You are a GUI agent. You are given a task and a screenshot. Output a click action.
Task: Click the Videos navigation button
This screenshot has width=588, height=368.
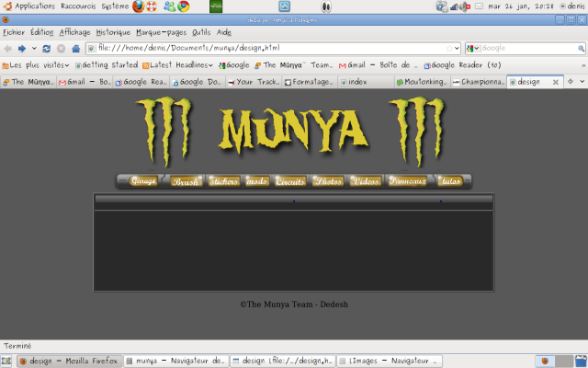click(366, 181)
